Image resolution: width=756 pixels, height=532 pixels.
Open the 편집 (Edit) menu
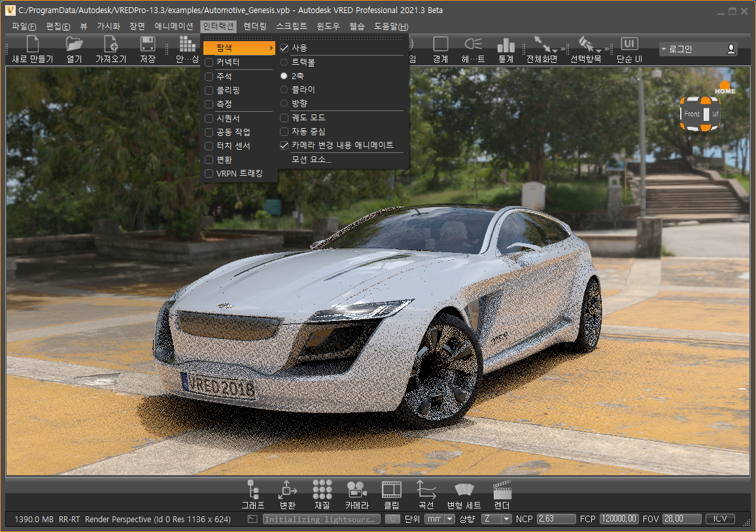click(58, 27)
